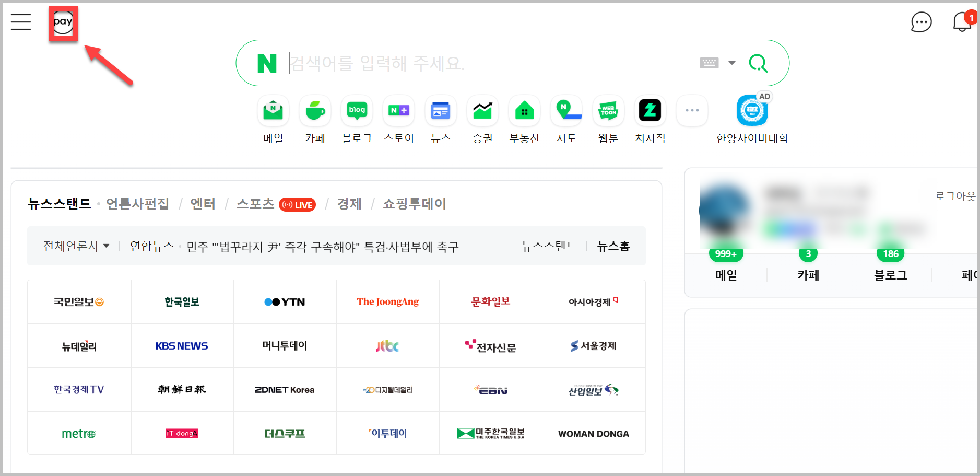
Task: Open the notifications bell
Action: [962, 22]
